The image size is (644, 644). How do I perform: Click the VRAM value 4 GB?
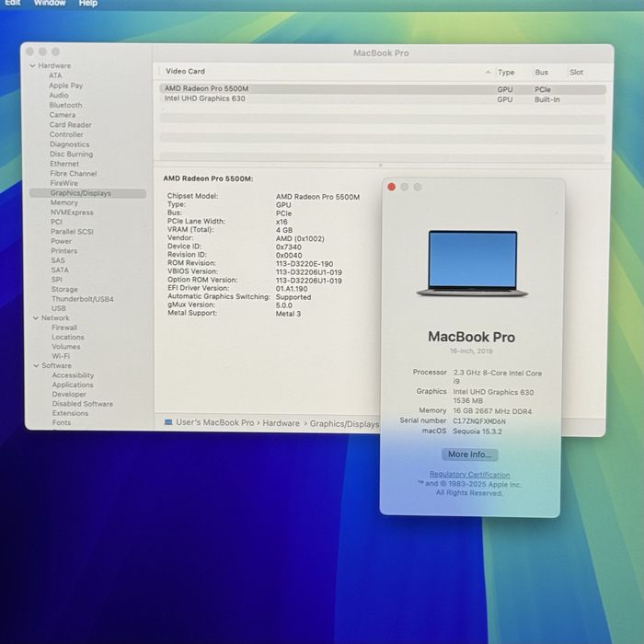(284, 230)
